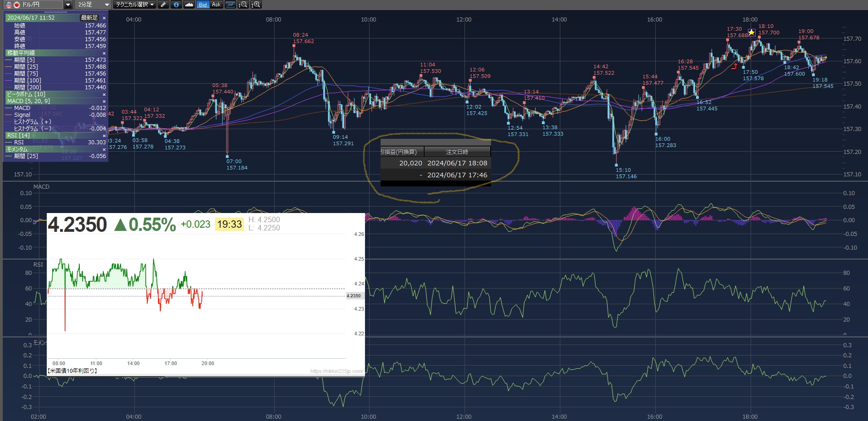Click the chart display settings icon
This screenshot has width=868, height=421.
pos(230,5)
